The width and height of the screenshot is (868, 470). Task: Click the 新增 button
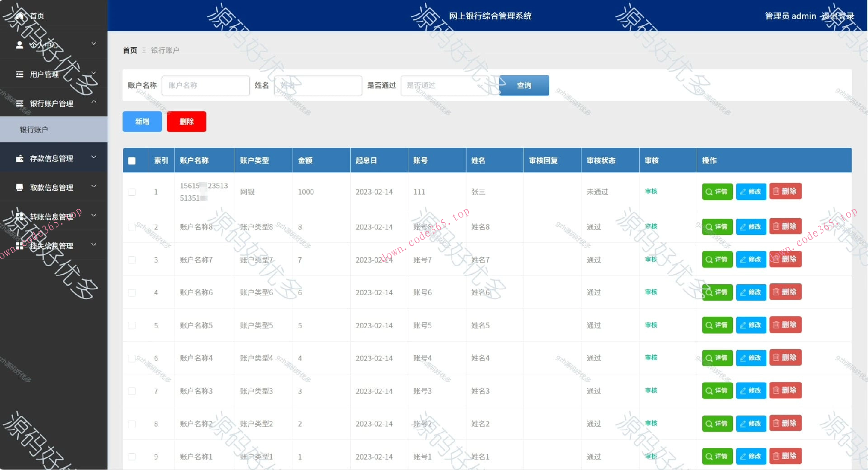point(142,121)
